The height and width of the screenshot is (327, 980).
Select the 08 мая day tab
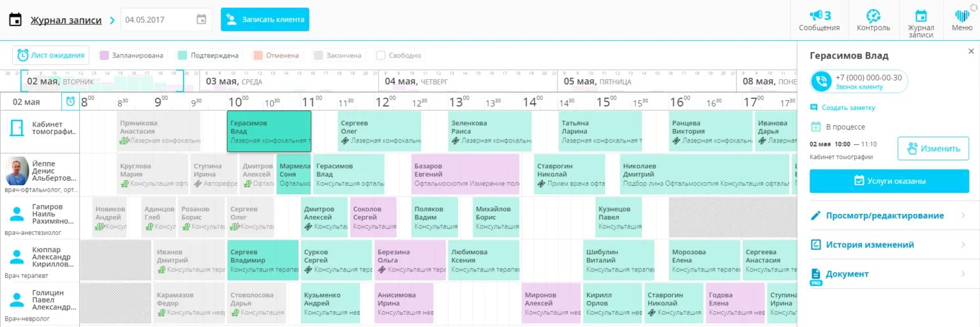(x=767, y=81)
